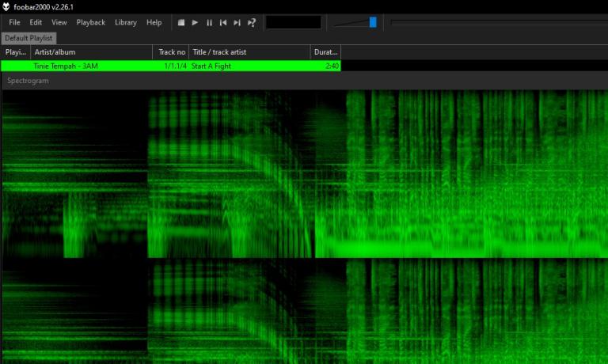This screenshot has height=364, width=608.
Task: Open the Library menu
Action: pos(126,22)
